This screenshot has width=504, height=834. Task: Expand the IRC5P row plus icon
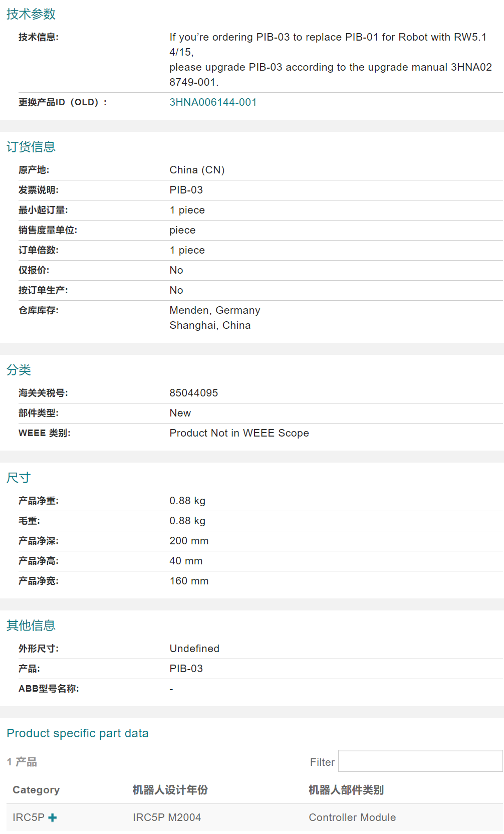53,817
